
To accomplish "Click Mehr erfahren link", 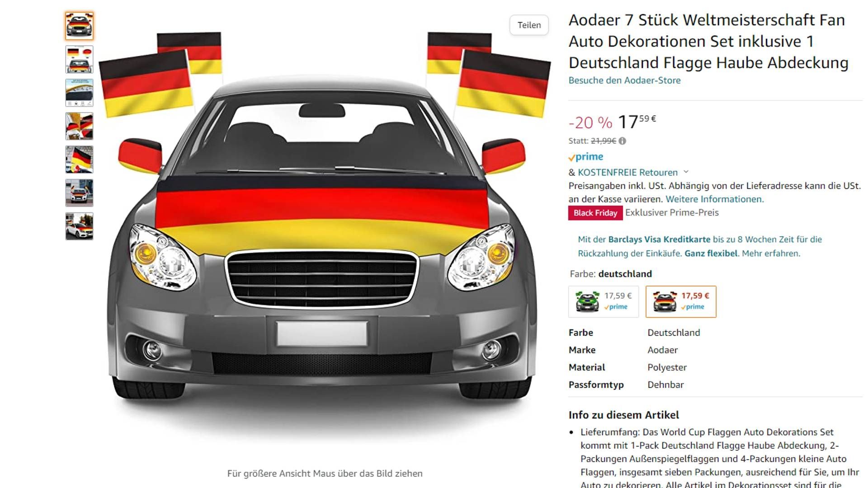I will click(x=771, y=253).
